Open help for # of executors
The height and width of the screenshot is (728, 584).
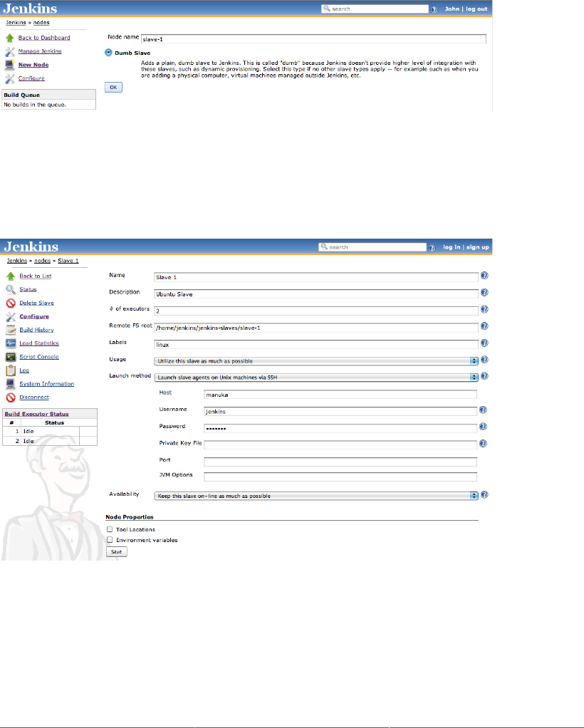(x=484, y=309)
